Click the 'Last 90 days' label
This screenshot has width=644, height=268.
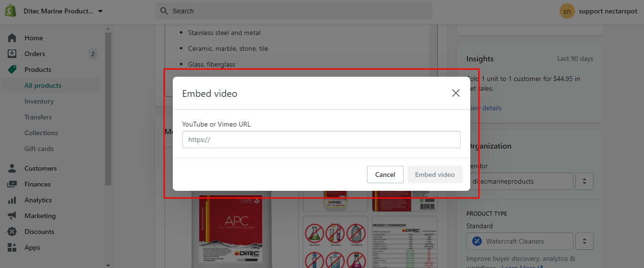coord(575,58)
